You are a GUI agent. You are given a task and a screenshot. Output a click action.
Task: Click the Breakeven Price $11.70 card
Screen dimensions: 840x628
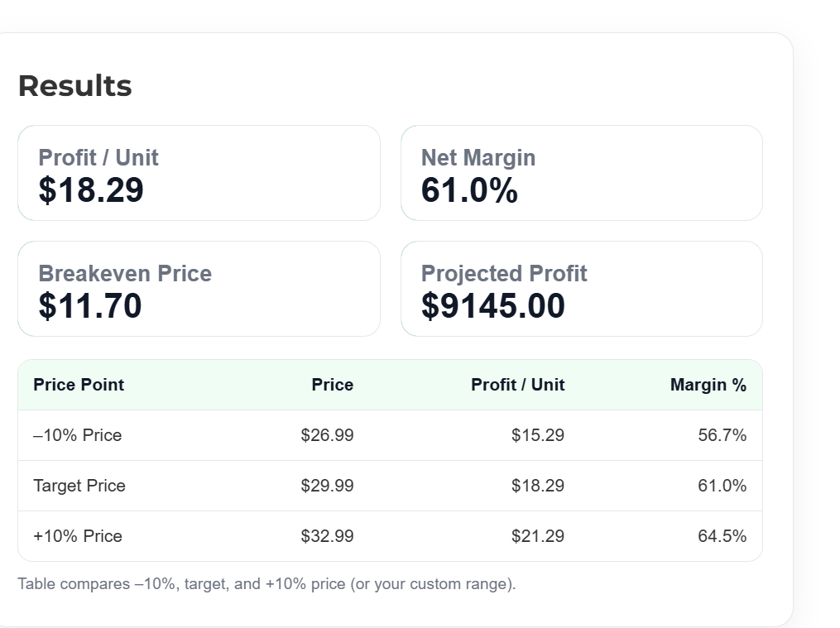[x=199, y=289]
